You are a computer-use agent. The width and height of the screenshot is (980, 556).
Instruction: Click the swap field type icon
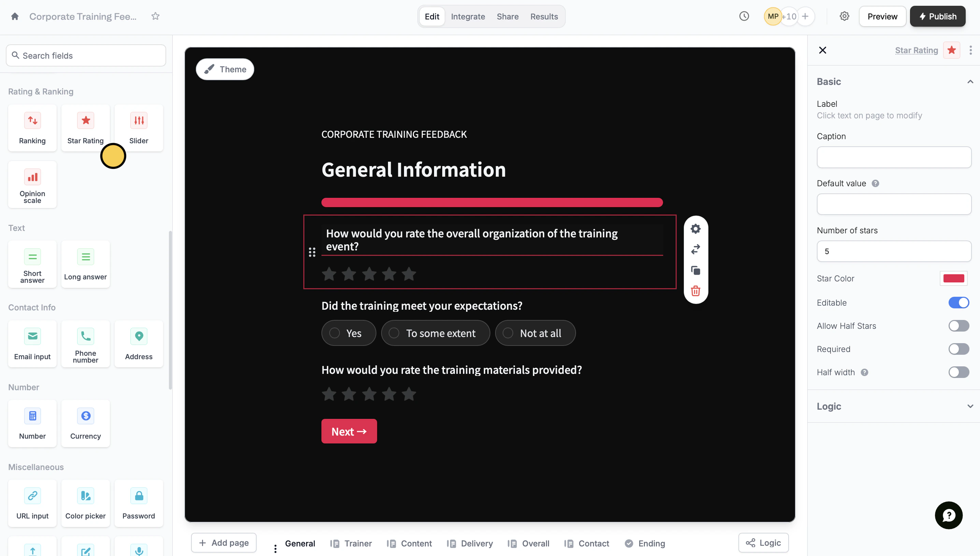(x=695, y=249)
